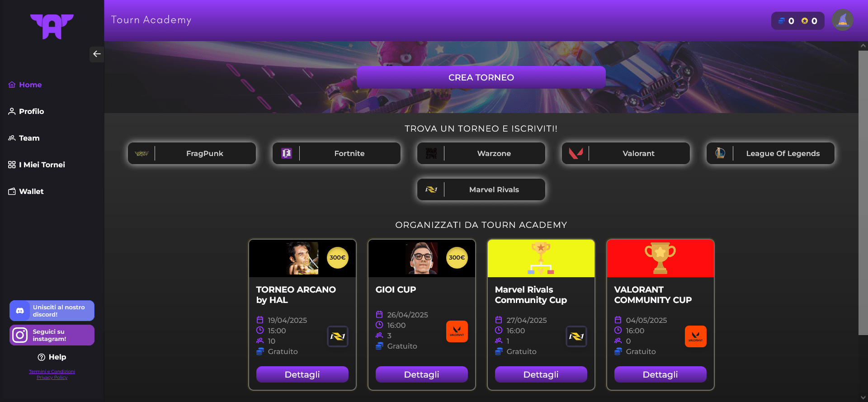Filter tournaments by League Of Legends
This screenshot has height=402, width=868.
coord(770,153)
